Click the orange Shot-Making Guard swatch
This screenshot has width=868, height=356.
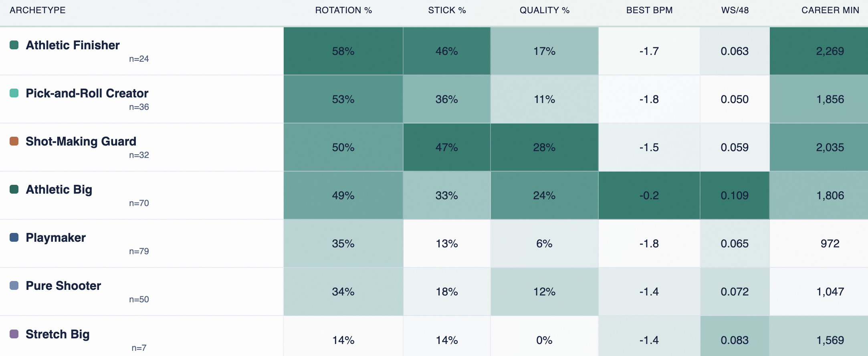pos(14,141)
